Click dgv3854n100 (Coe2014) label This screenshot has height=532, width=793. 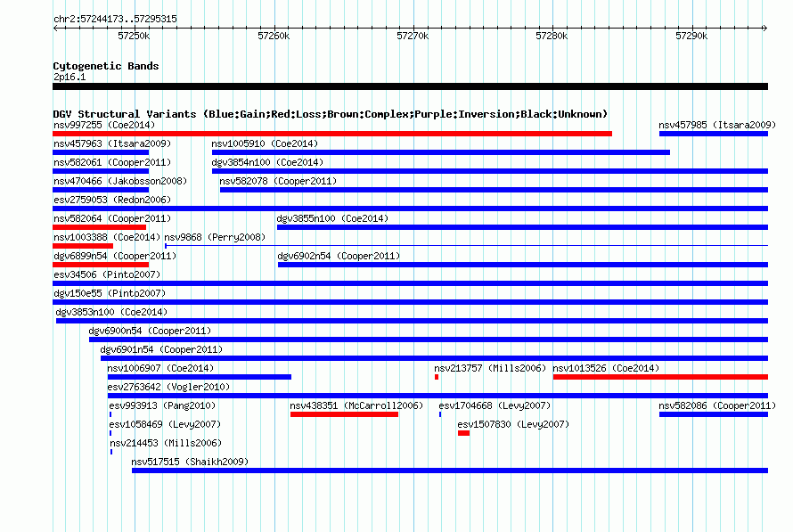[x=267, y=162]
